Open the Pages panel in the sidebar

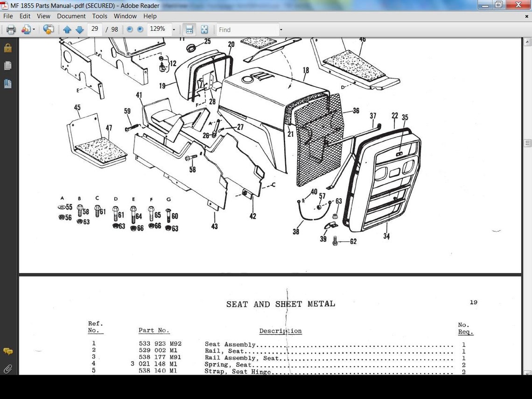(x=7, y=65)
